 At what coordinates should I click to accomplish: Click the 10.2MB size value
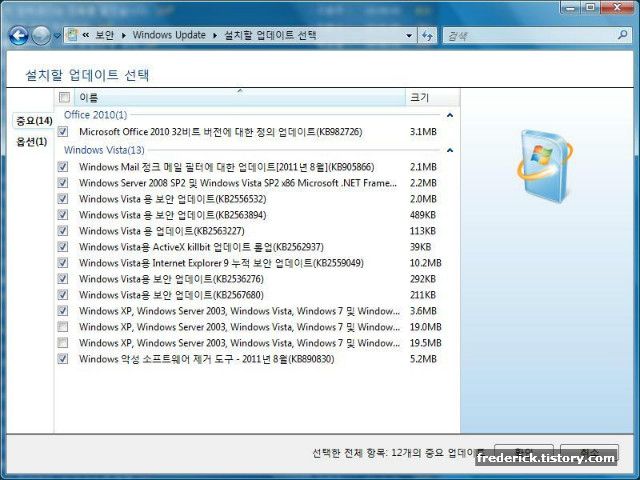pos(425,263)
